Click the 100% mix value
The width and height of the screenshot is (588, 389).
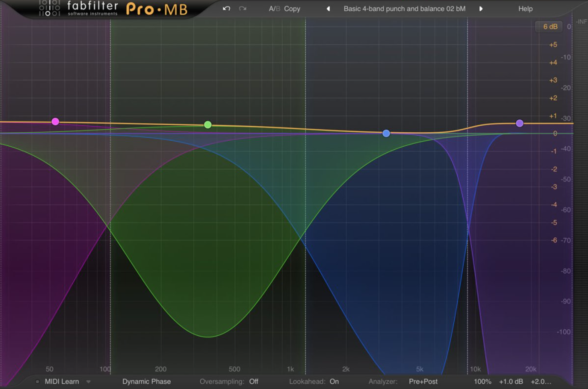point(483,382)
